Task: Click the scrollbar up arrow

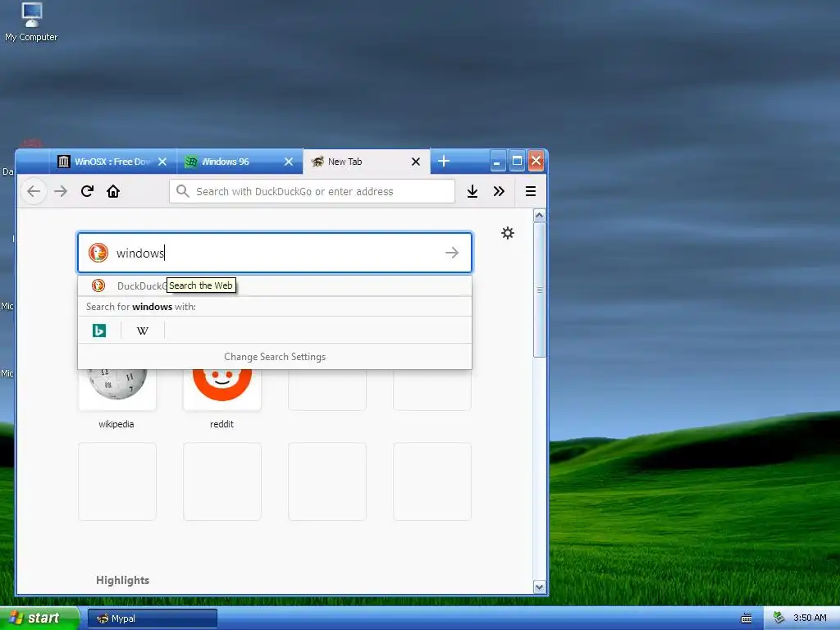Action: 540,216
